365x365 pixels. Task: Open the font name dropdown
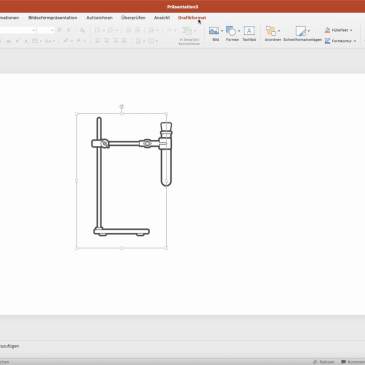pyautogui.click(x=33, y=30)
